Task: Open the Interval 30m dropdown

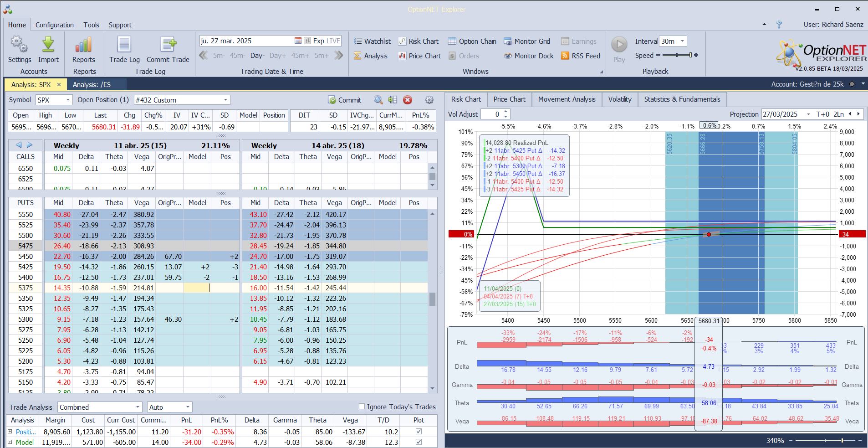Action: click(682, 41)
